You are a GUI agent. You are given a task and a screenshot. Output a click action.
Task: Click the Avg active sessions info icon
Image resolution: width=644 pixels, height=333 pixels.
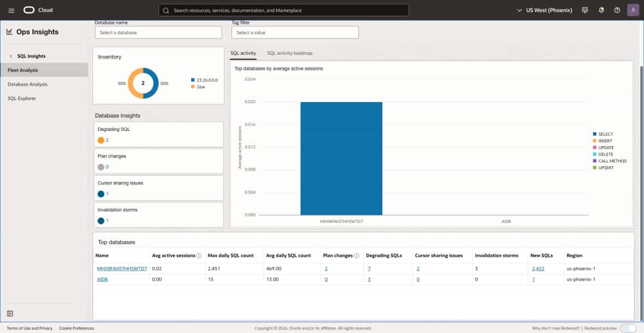click(199, 256)
